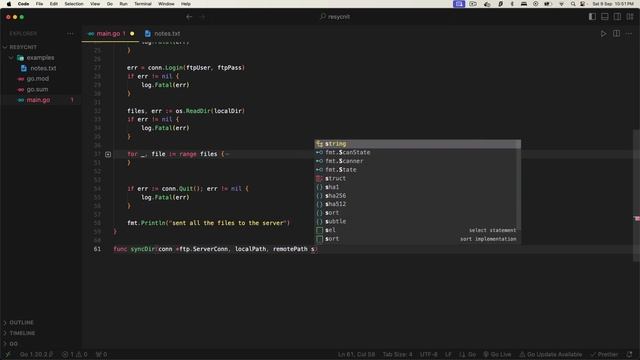Unfold the collapsed for-range block
This screenshot has width=640, height=360.
(x=108, y=154)
